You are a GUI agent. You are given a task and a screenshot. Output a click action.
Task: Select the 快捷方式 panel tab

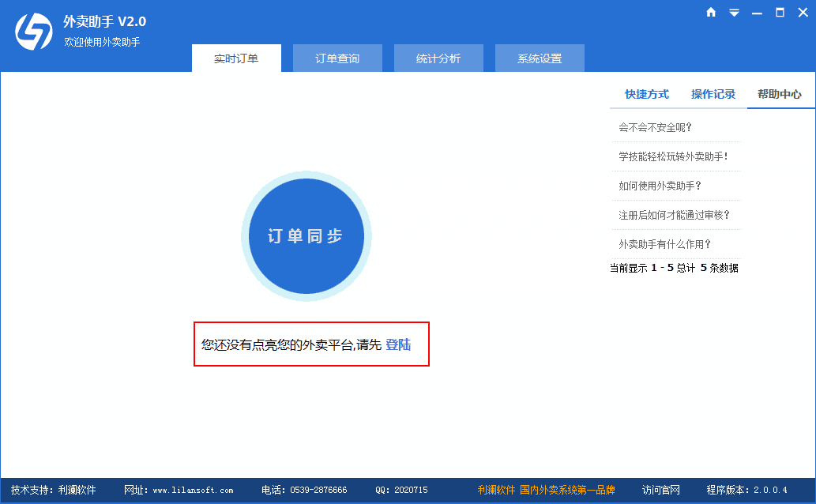click(647, 94)
